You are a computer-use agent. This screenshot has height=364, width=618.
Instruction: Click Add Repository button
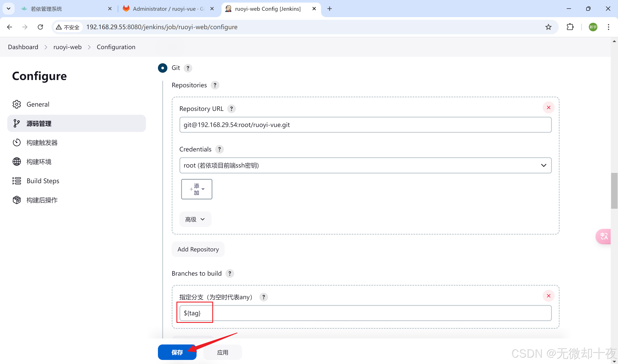[198, 249]
